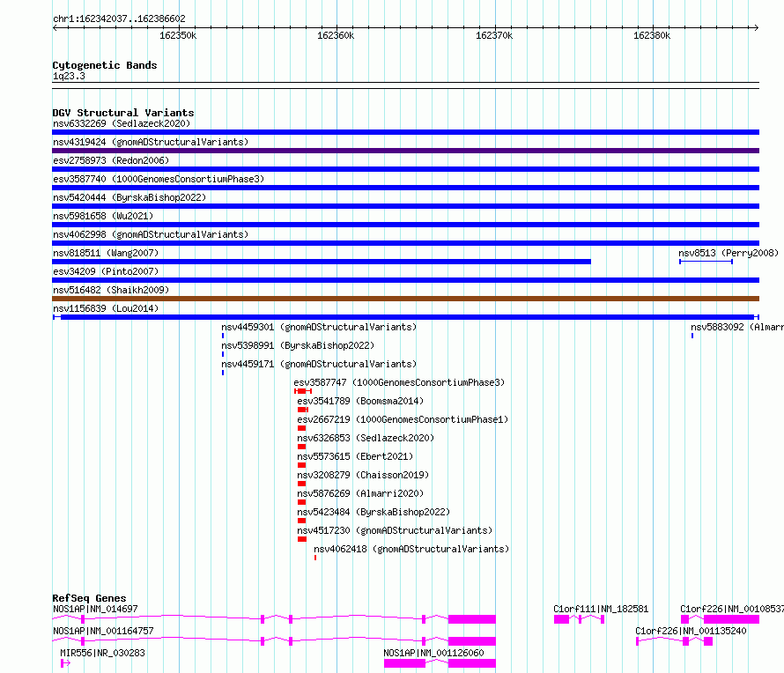
Task: Select the MIR556|NR_030283 label
Action: pyautogui.click(x=102, y=653)
